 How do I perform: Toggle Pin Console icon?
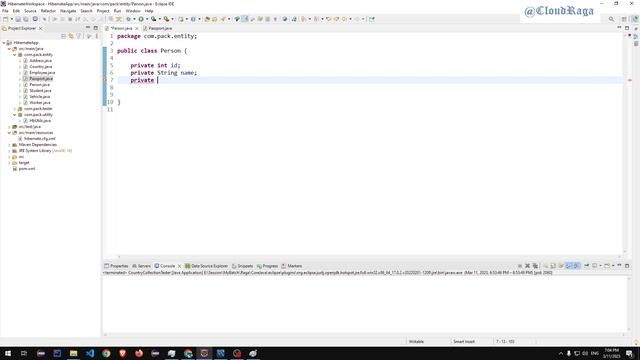click(587, 266)
